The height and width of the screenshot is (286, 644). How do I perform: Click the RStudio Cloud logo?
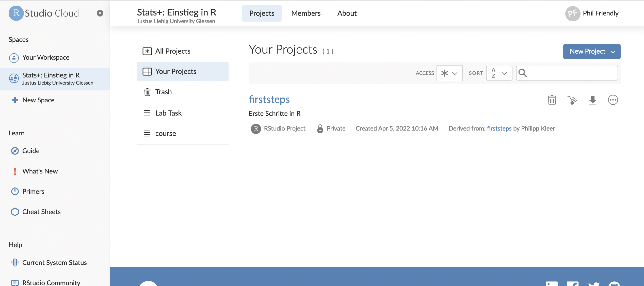click(x=44, y=13)
